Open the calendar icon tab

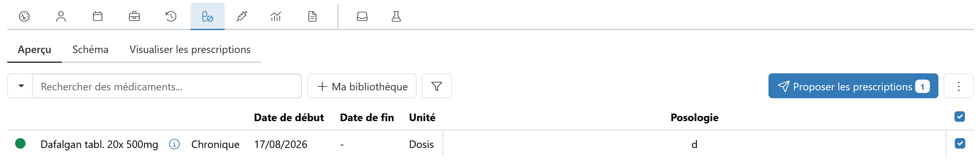[98, 16]
